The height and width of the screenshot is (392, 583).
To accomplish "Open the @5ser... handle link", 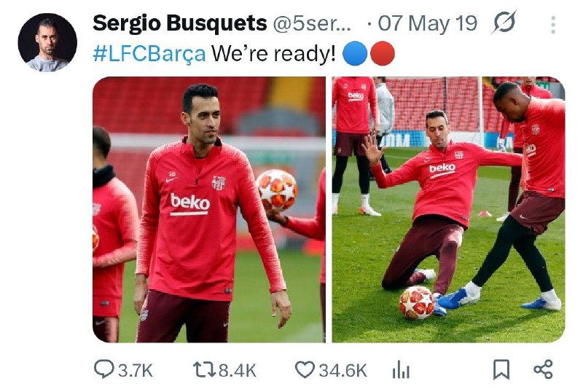I will point(312,24).
